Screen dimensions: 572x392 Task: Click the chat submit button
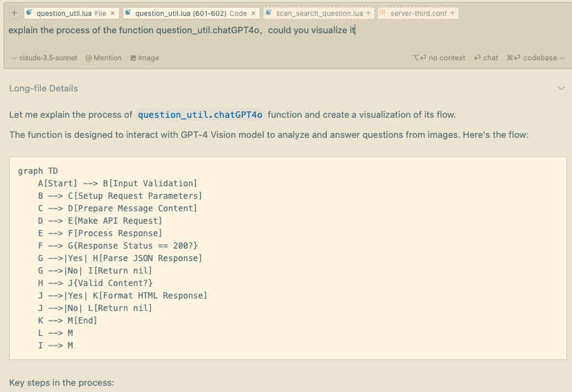[x=486, y=58]
